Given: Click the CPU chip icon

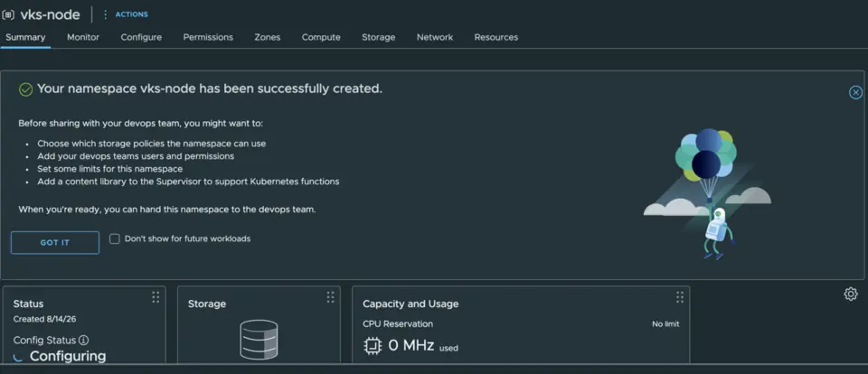Looking at the screenshot, I should pos(373,346).
